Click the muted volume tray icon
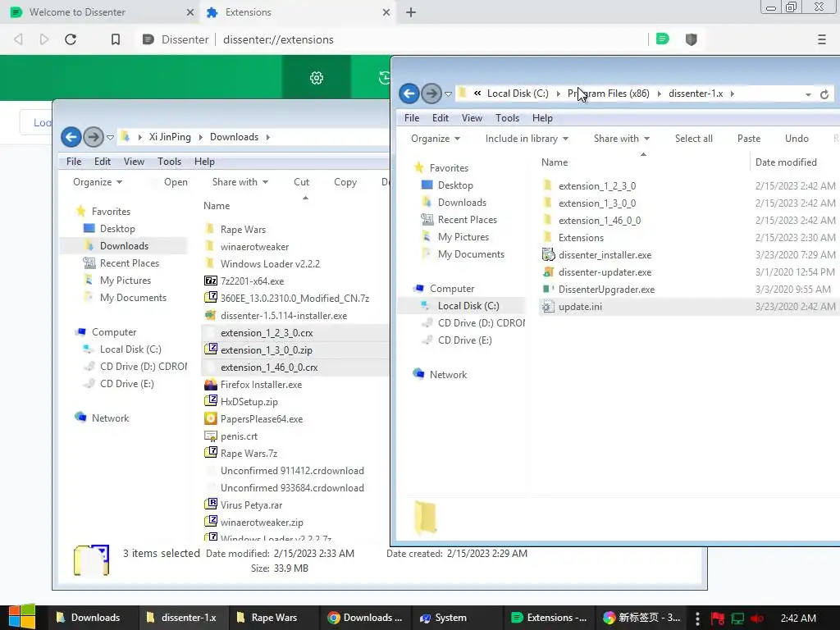 [757, 618]
